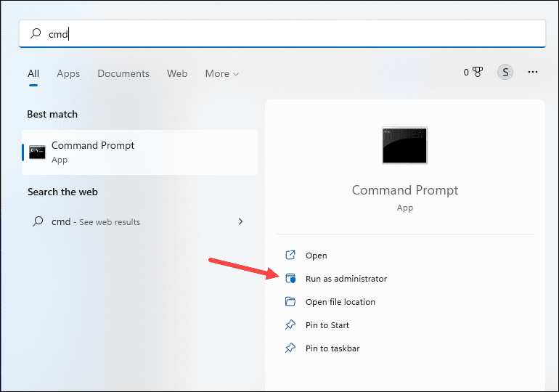This screenshot has height=392, width=559.
Task: Click the Open file location folder icon
Action: (290, 302)
